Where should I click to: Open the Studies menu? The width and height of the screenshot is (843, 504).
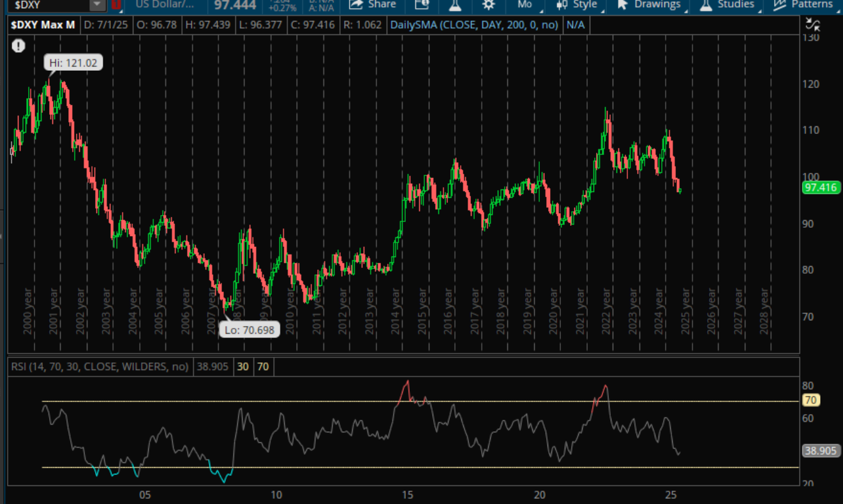tap(727, 4)
